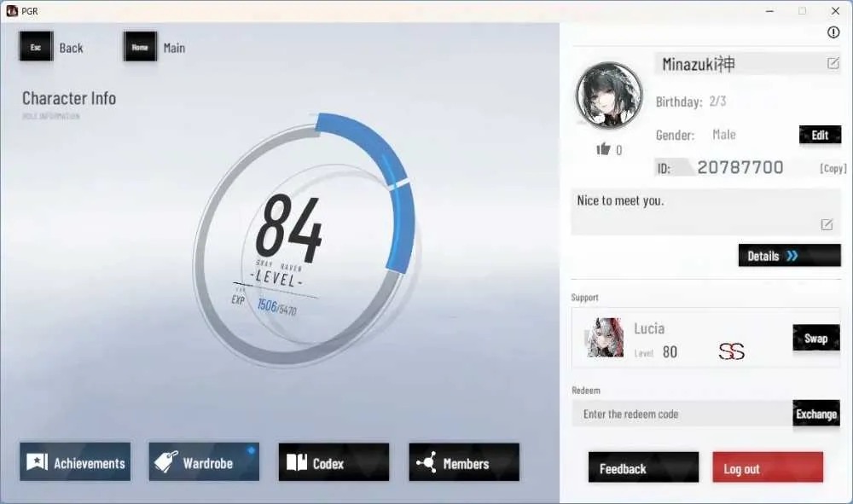This screenshot has width=853, height=504.
Task: Edit the player name Minazuki
Action: tap(833, 64)
